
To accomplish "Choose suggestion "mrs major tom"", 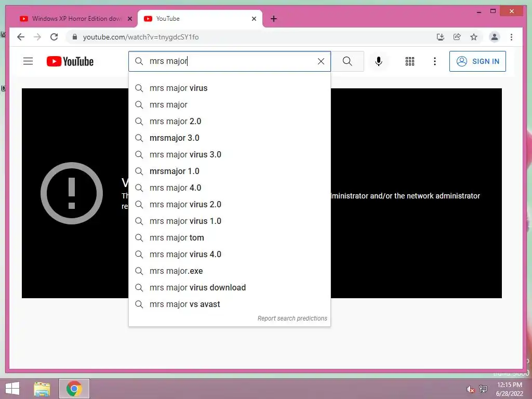I will (x=230, y=238).
